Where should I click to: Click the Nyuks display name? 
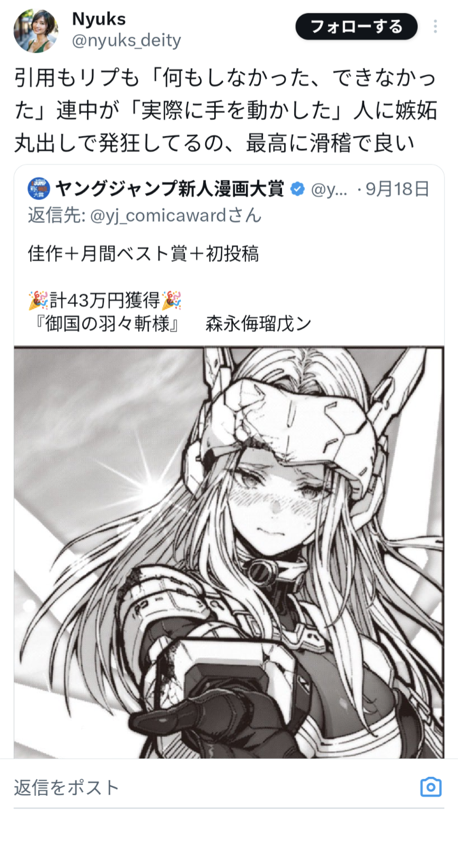(99, 19)
